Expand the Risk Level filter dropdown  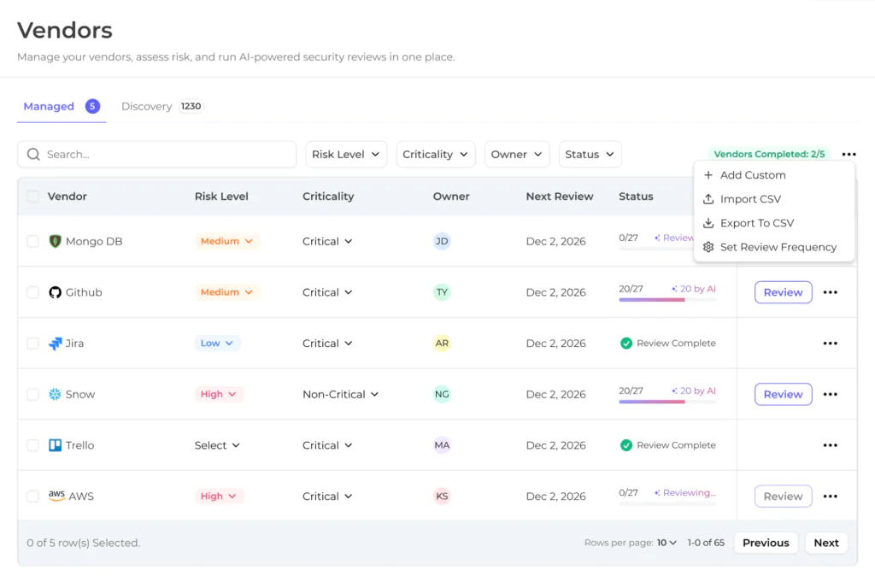click(346, 155)
